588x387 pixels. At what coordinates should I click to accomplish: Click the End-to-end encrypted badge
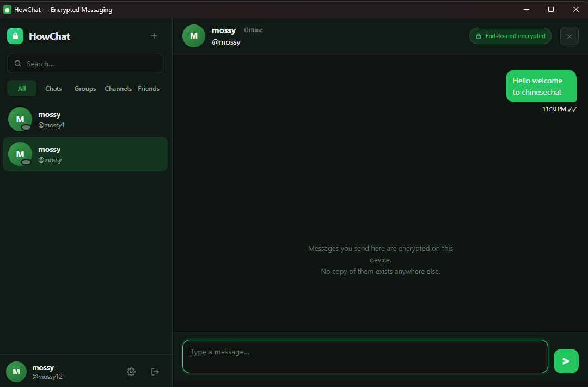coord(510,36)
